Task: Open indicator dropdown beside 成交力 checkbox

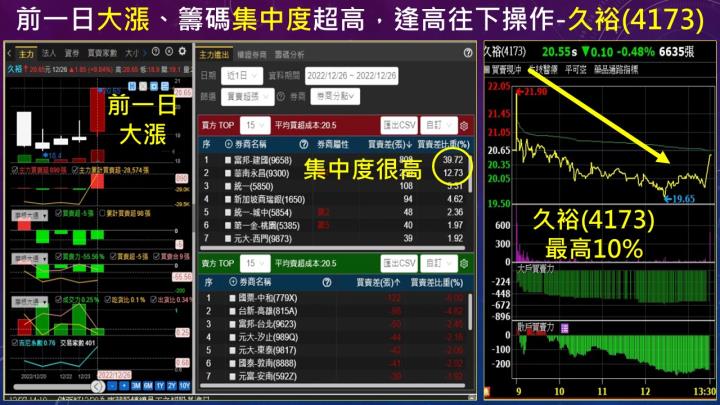Action: [x=30, y=302]
